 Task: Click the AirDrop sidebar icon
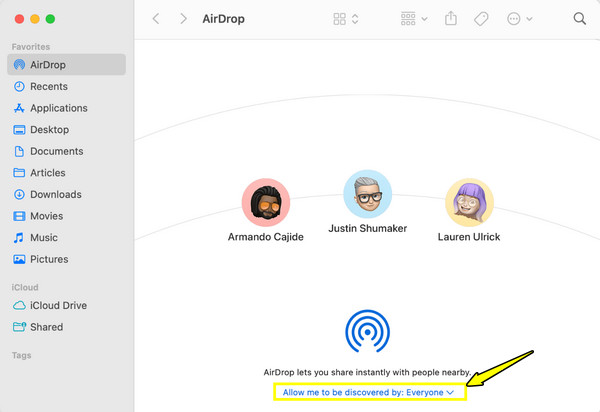click(19, 65)
